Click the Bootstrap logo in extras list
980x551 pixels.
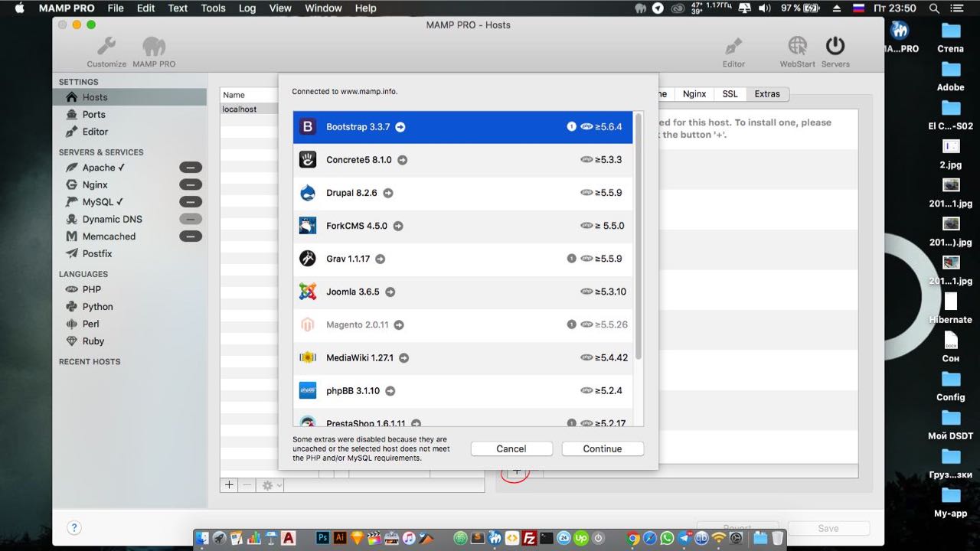[x=308, y=127]
